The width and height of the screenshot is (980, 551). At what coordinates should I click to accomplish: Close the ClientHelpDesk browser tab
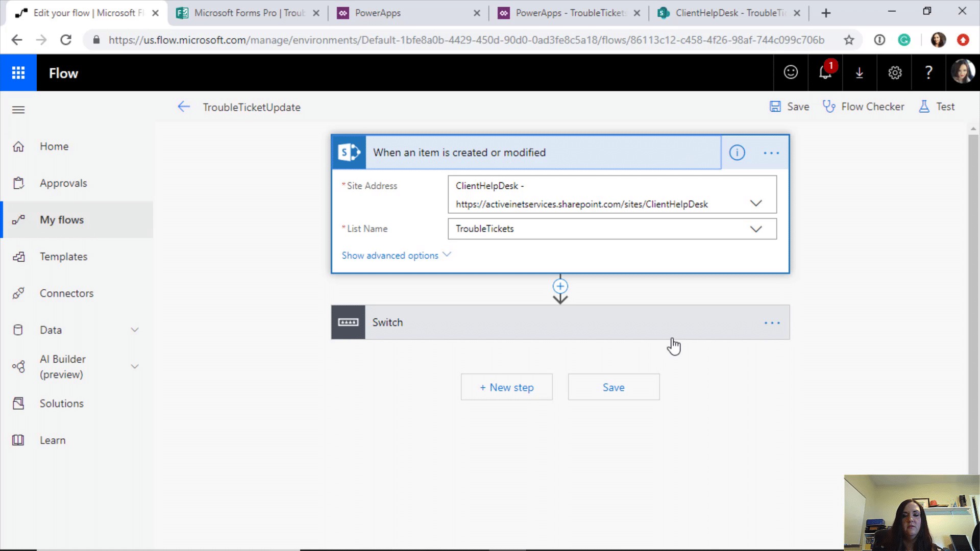797,13
